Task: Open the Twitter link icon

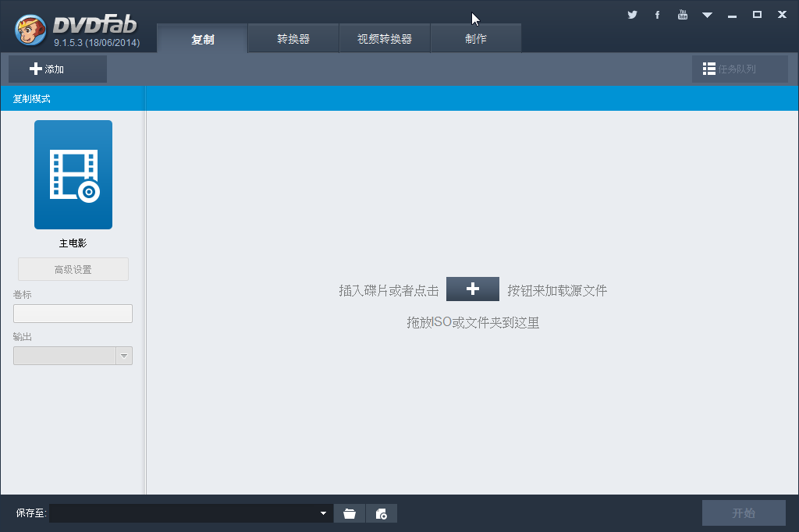Action: (x=632, y=15)
